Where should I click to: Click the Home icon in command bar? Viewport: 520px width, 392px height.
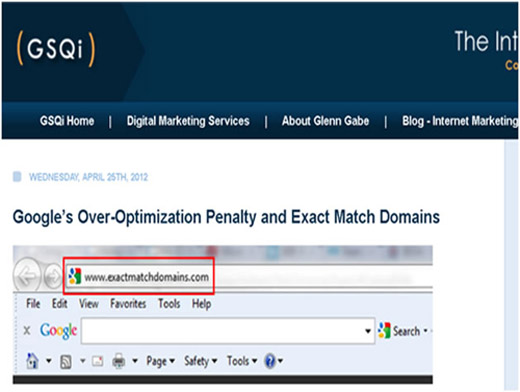(32, 361)
